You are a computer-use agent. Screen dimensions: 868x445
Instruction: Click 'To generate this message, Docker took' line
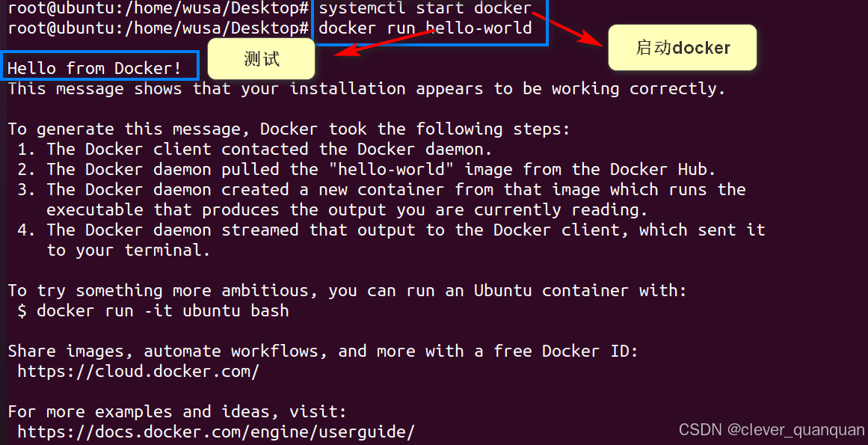coord(289,129)
